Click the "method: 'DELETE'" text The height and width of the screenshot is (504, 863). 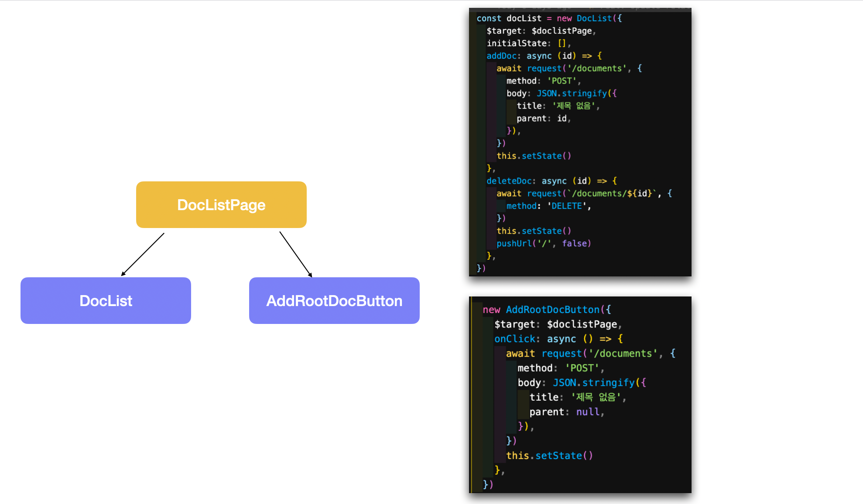pos(548,206)
